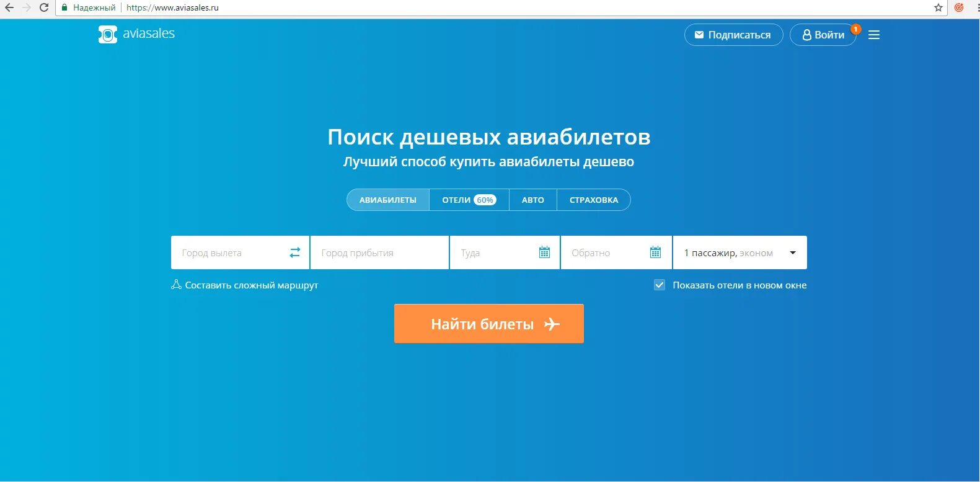Toggle Показать отели в новом окне checkbox
Screen dimensions: 980x482
tap(660, 285)
